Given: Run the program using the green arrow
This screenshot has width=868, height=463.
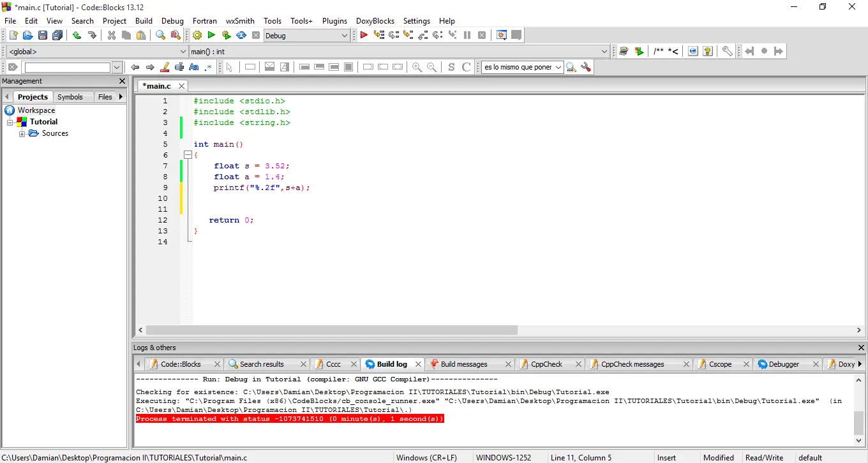Looking at the screenshot, I should click(x=211, y=35).
